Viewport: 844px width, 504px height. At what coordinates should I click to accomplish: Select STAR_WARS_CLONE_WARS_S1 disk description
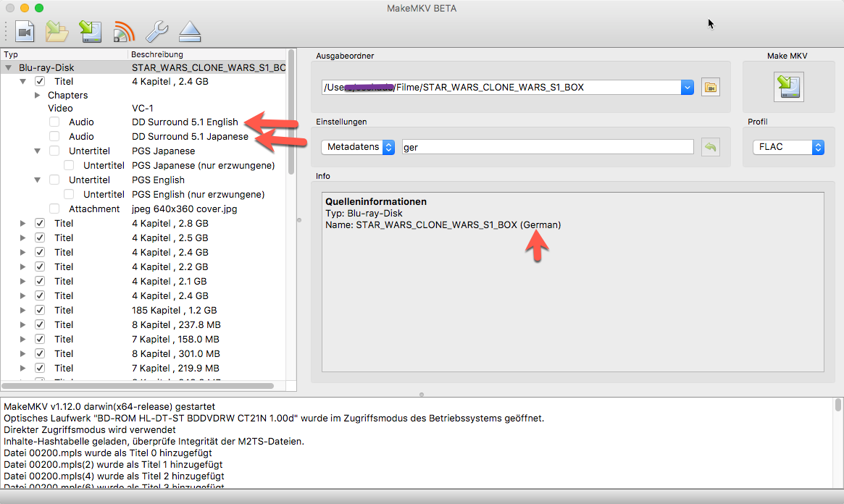(x=209, y=68)
